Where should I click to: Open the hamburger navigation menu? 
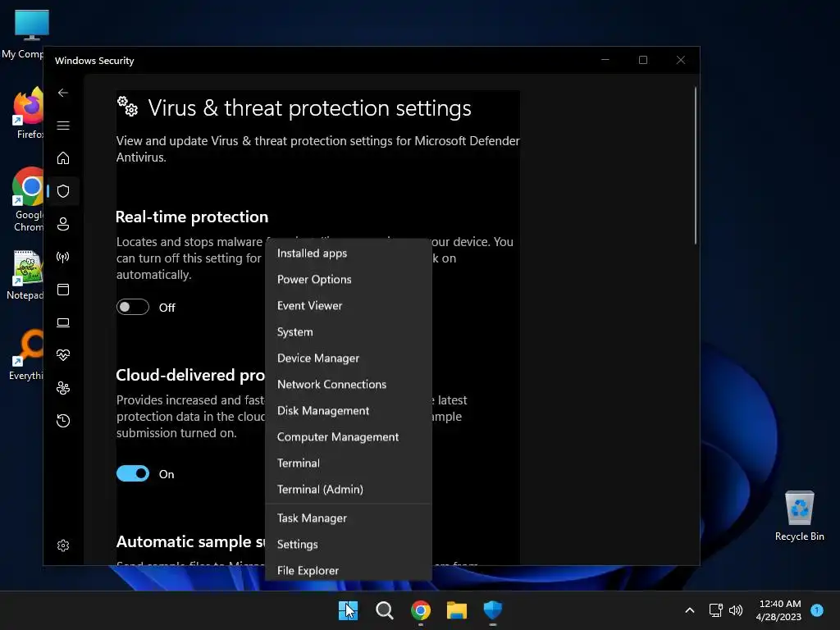point(63,126)
